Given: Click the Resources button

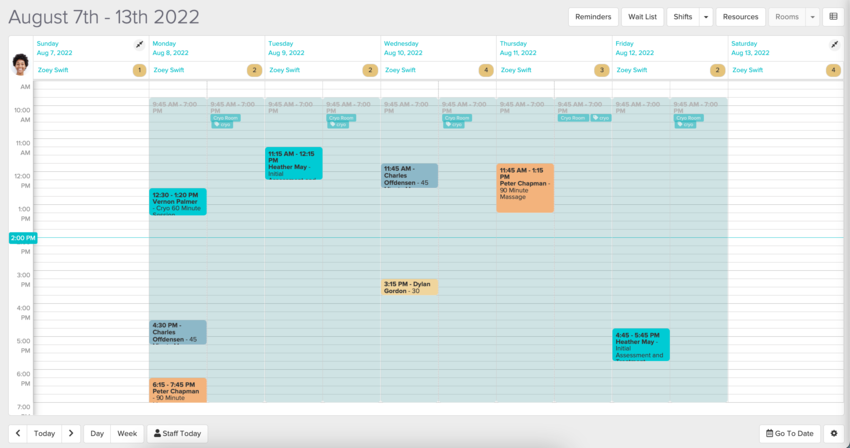Looking at the screenshot, I should click(740, 17).
